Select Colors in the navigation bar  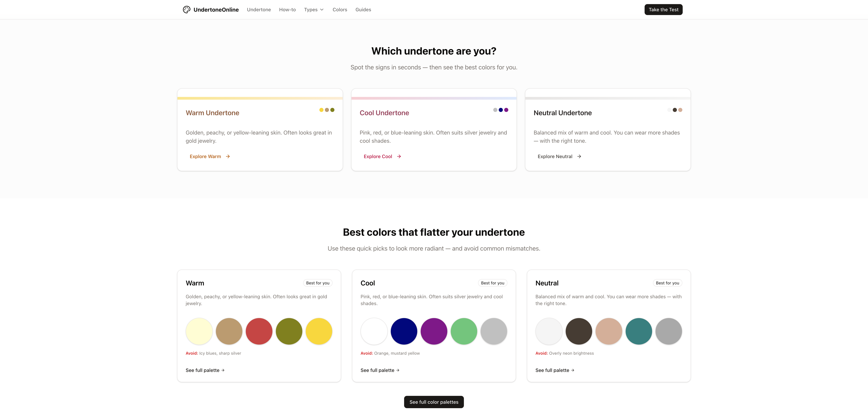[340, 9]
